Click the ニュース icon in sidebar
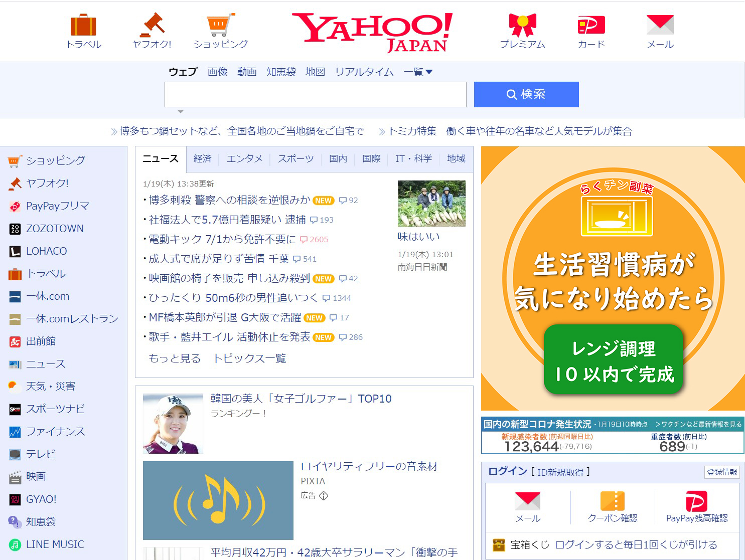The width and height of the screenshot is (745, 560). [15, 364]
